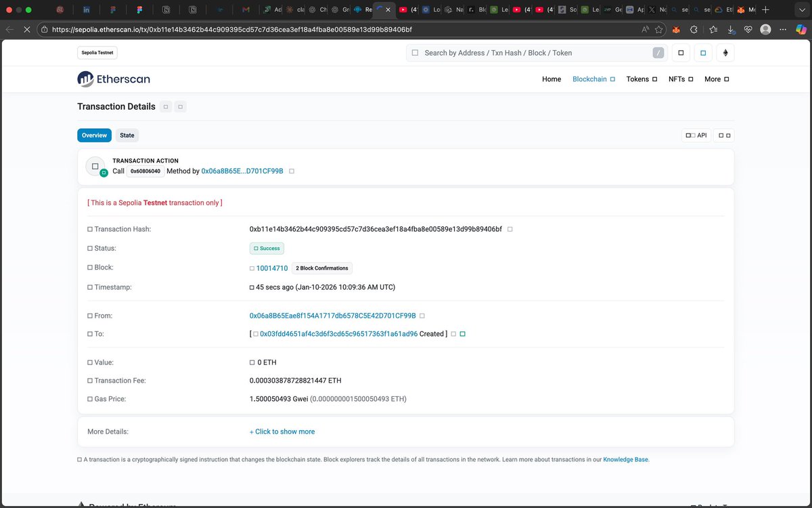
Task: Switch to the Gmail browser tab
Action: (246, 10)
